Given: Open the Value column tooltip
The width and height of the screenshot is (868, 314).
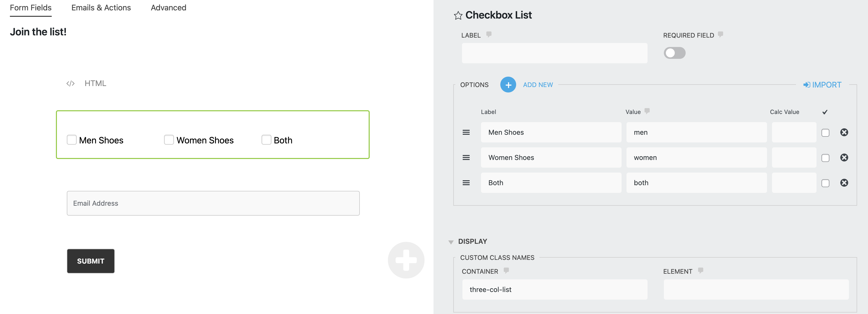Looking at the screenshot, I should 647,111.
